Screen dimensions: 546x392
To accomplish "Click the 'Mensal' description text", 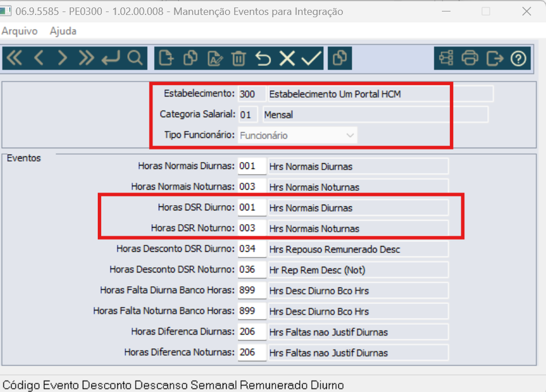I will [278, 115].
